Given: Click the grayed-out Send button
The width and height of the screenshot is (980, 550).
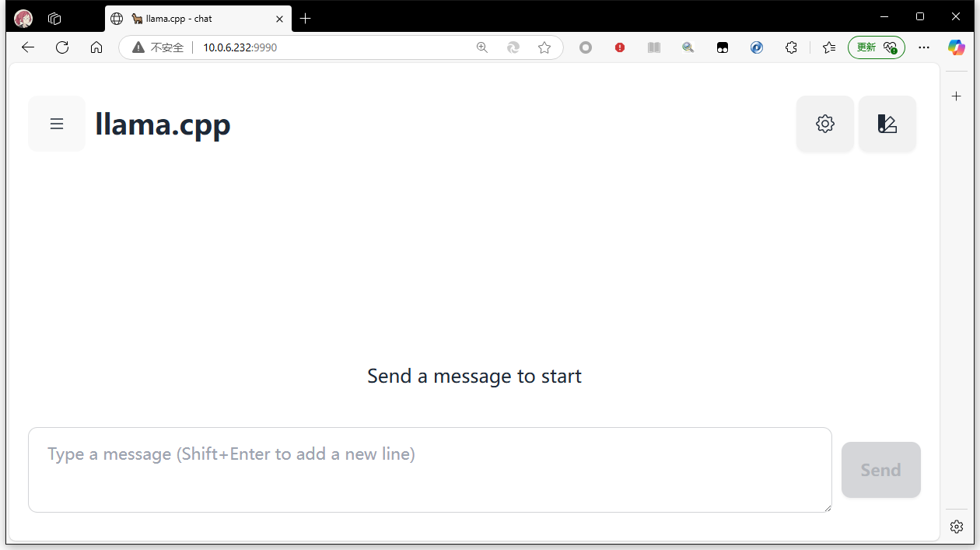Looking at the screenshot, I should click(x=881, y=470).
